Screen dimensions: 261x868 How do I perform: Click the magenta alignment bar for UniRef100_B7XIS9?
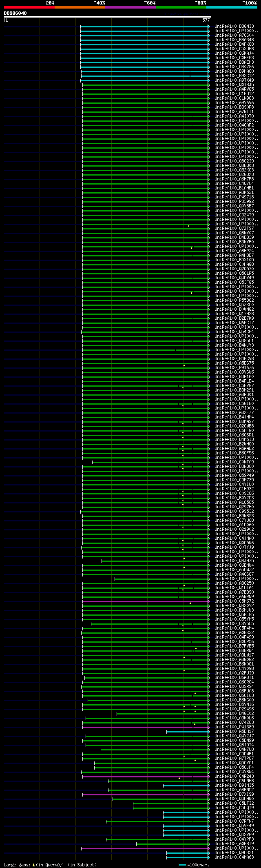pos(146,795)
